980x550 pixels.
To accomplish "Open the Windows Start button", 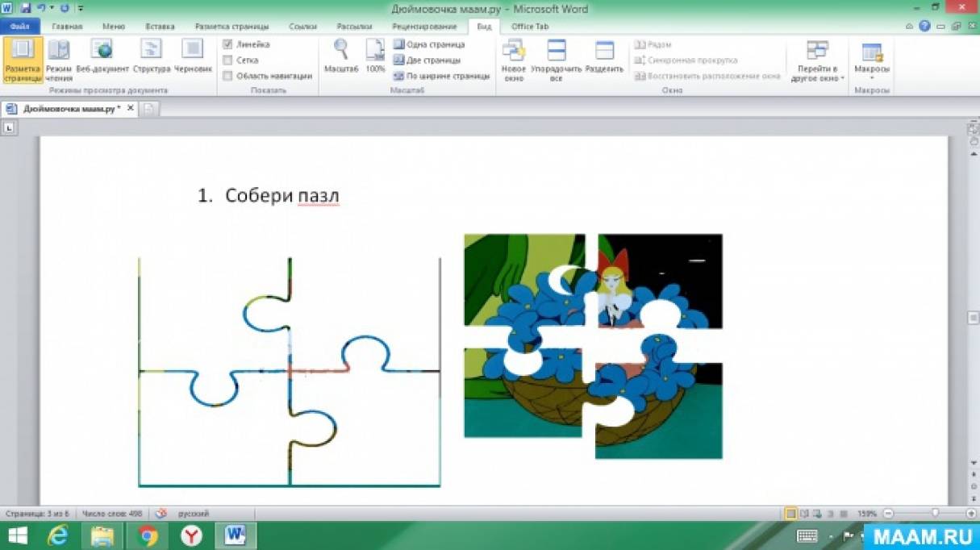I will 17,535.
